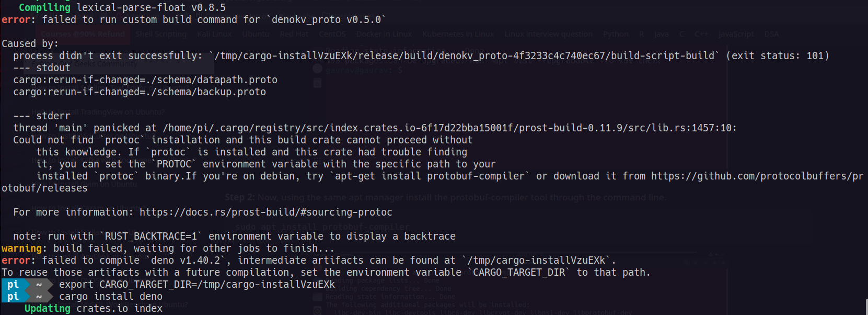Viewport: 868px width, 315px height.
Task: Click the 'Python' item in background browser nav
Action: coord(616,34)
